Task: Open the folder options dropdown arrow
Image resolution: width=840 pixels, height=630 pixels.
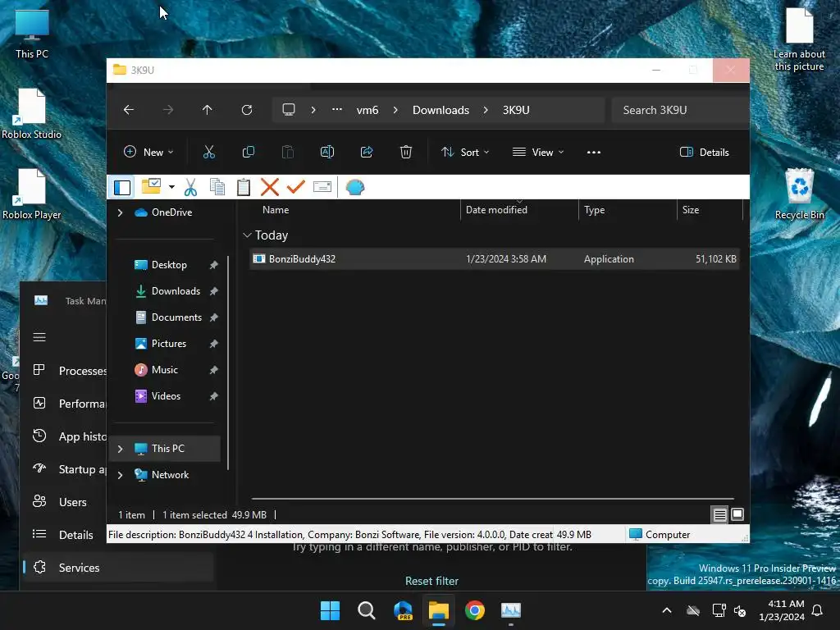Action: [x=171, y=187]
